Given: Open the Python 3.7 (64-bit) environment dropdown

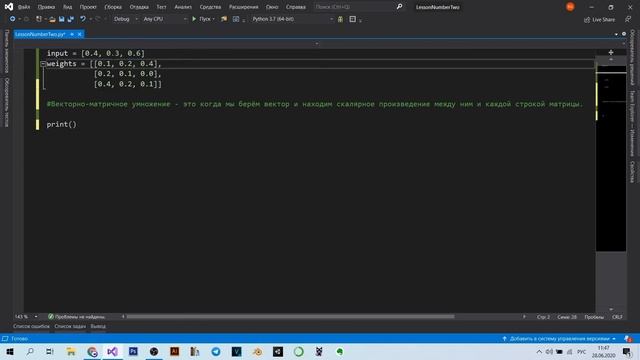Looking at the screenshot, I should [292, 19].
